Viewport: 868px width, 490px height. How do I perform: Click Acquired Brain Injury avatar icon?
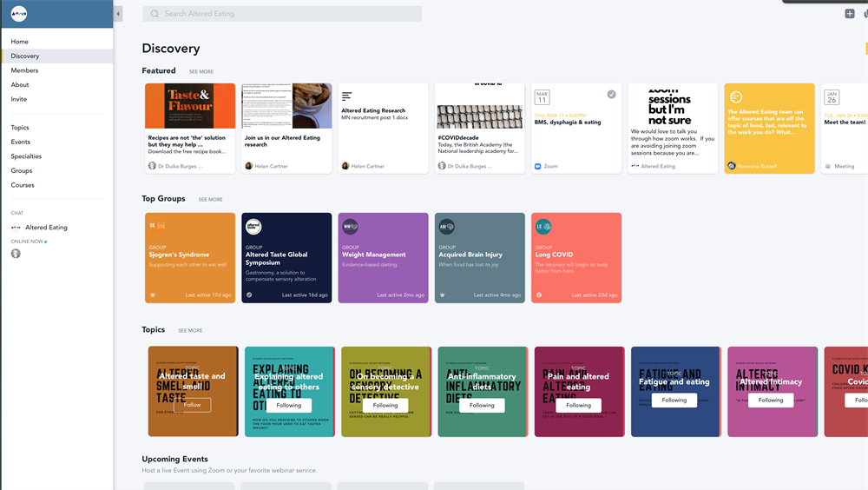[446, 226]
